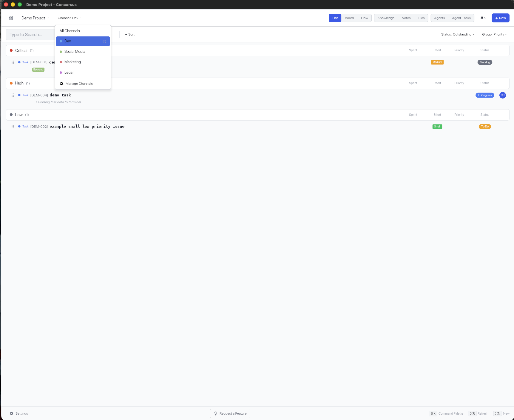This screenshot has height=420, width=514.
Task: Expand the Status: Outstanding filter dropdown
Action: click(x=457, y=34)
